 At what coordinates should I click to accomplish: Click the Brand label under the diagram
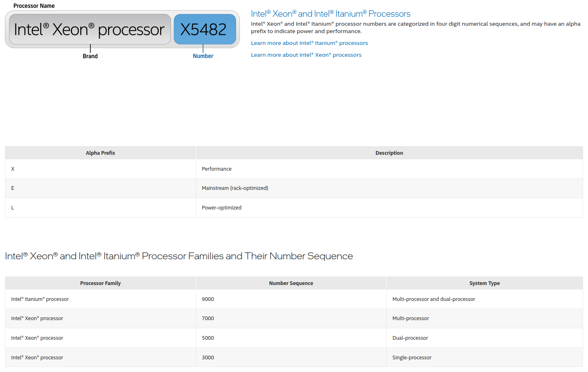click(90, 56)
